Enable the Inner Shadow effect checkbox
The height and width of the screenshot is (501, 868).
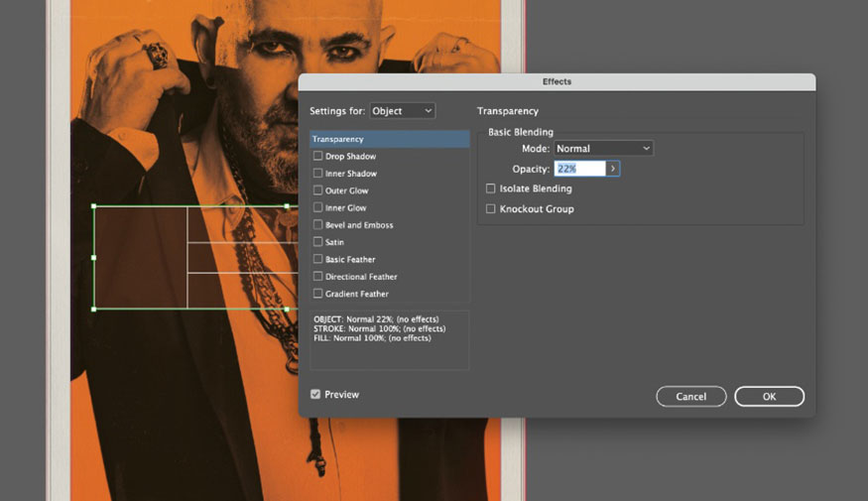317,174
